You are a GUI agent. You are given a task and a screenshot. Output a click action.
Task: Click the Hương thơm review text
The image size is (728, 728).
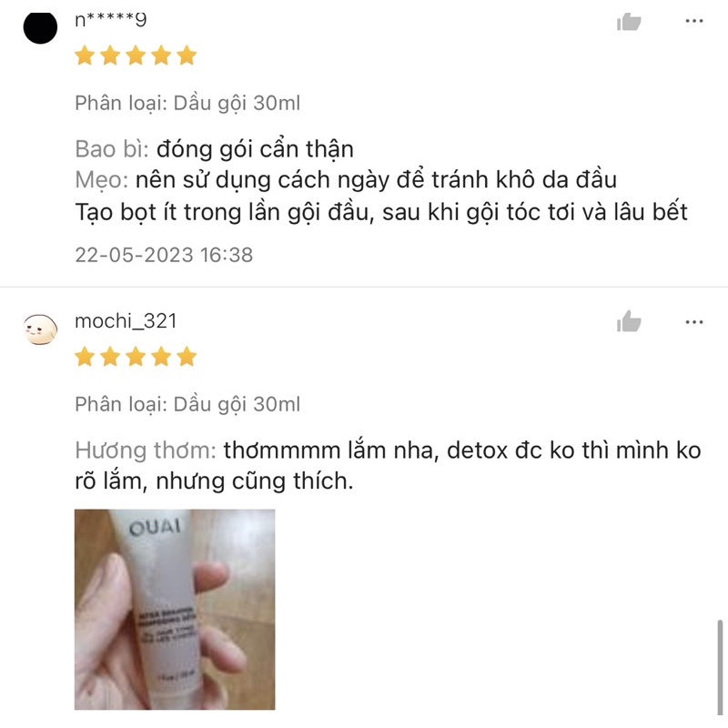388,466
